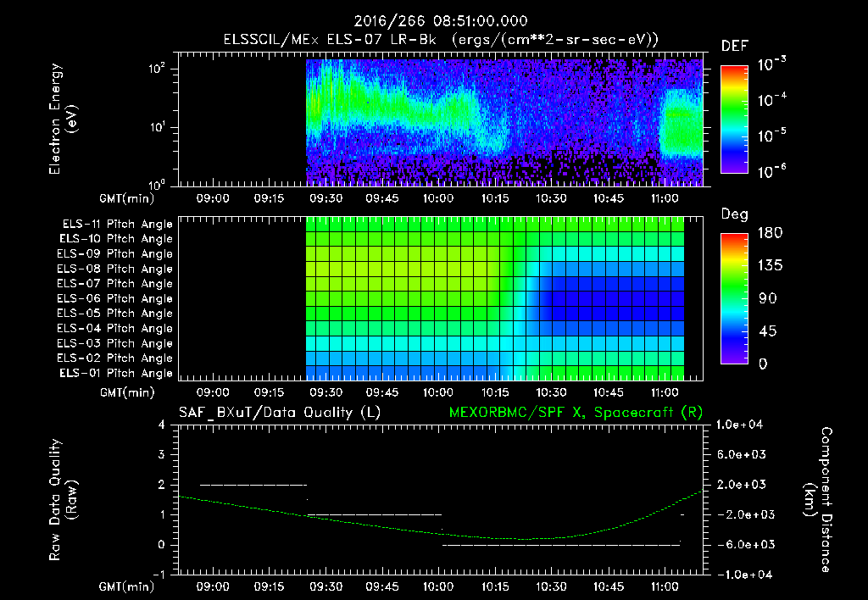Click the 10^-3 tick on DEF colorbar
The height and width of the screenshot is (600, 868).
tap(771, 64)
